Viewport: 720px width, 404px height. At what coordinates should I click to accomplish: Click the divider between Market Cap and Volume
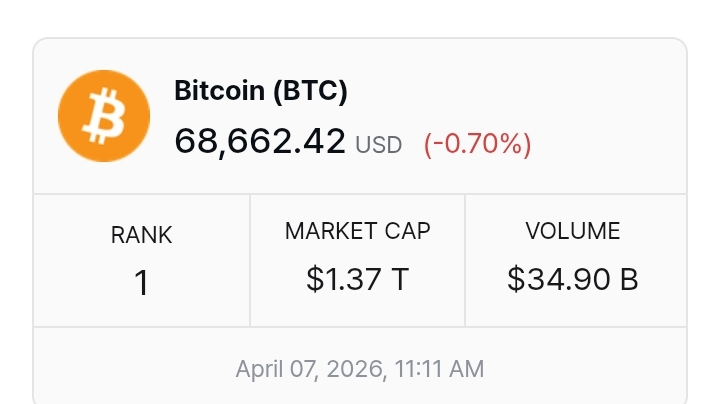[466, 260]
